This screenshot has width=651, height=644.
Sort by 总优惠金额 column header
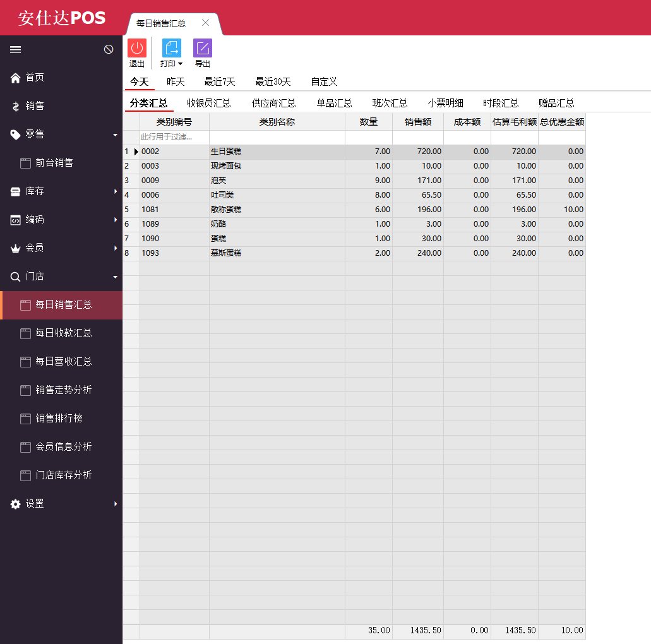(562, 122)
